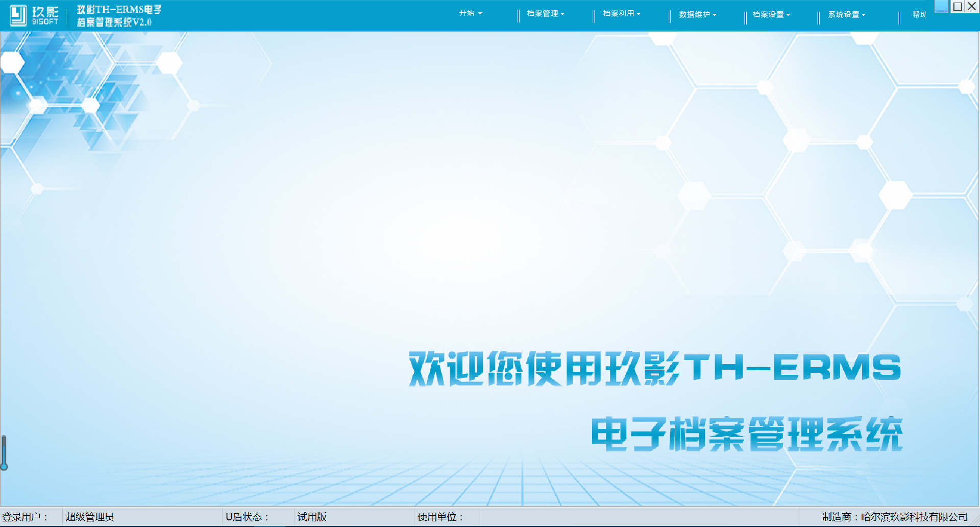Viewport: 980px width, 527px height.
Task: Click the 制造商：哈尔滨玖影科技有限公司 status text
Action: click(x=895, y=517)
